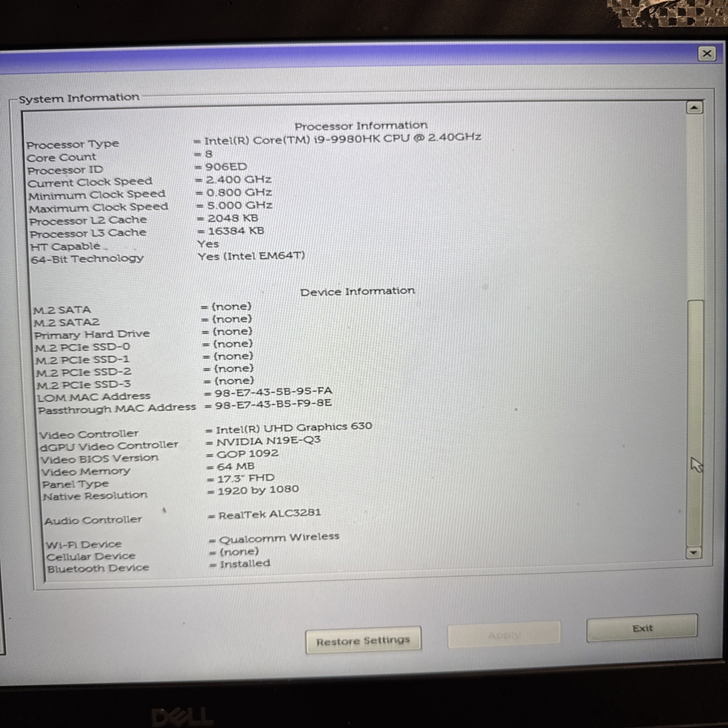
Task: Click the Processor L3 Cache label
Action: pos(88,233)
